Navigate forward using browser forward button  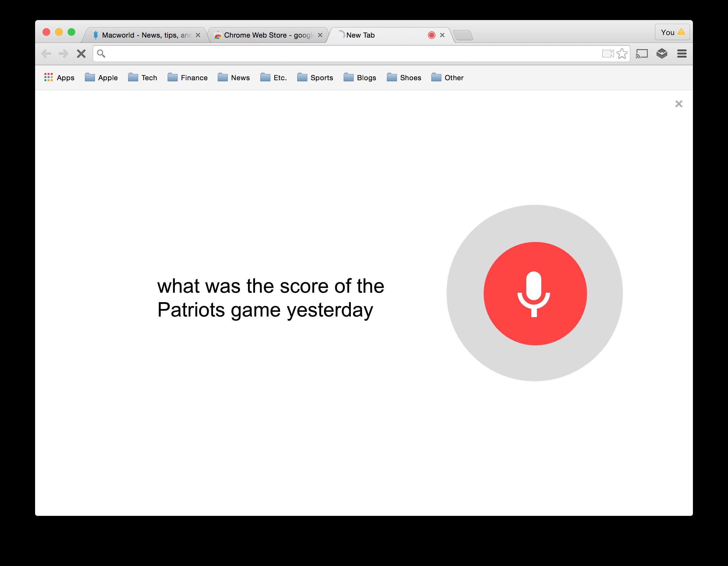pos(65,54)
